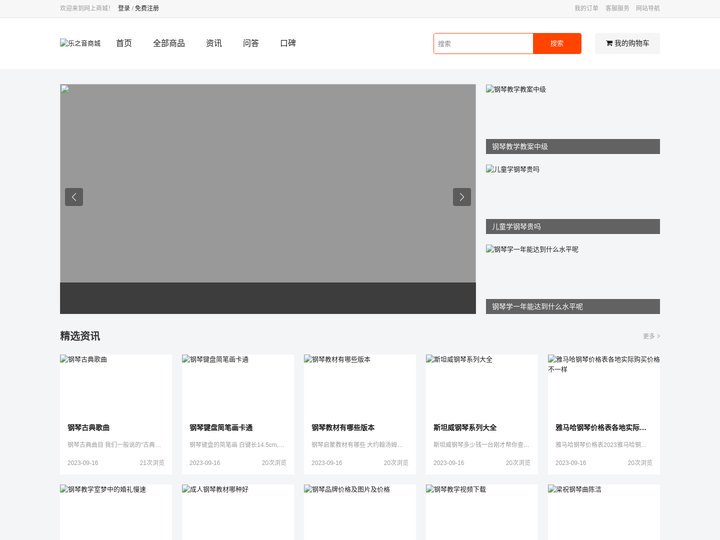The height and width of the screenshot is (540, 720).
Task: Open article title 雅马哈钢琴价格表各地实际...
Action: (601, 428)
